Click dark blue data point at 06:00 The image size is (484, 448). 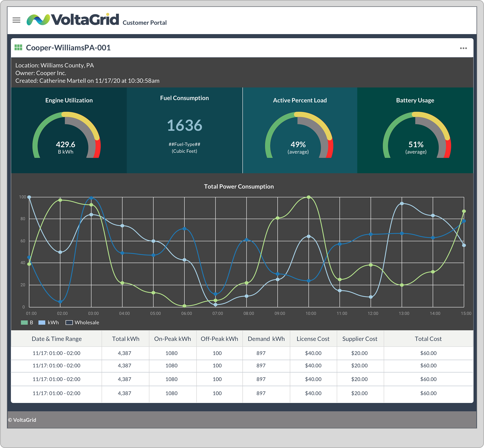point(184,229)
